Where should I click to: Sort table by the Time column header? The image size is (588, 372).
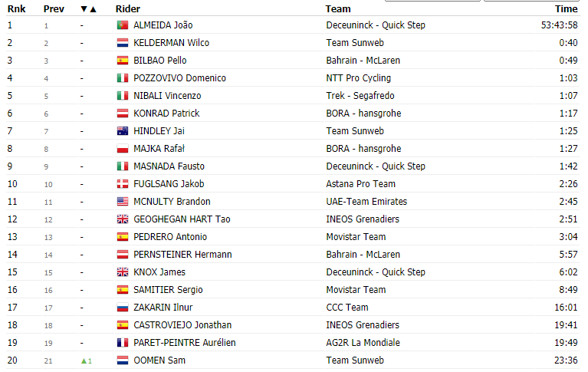click(567, 9)
